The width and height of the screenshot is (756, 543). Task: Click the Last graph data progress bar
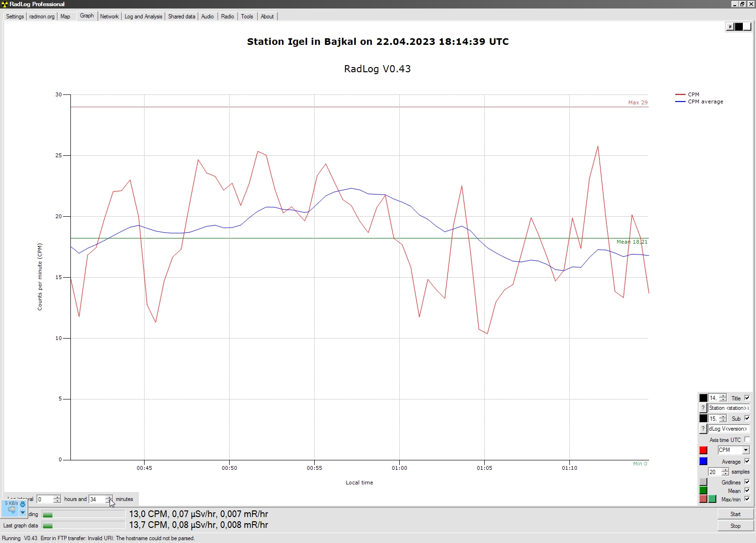click(83, 526)
